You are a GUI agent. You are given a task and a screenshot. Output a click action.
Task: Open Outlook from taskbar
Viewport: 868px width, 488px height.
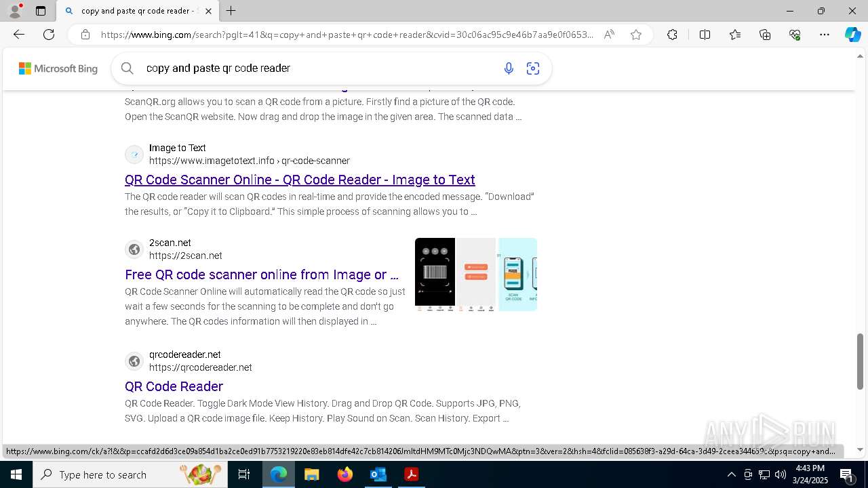pos(378,474)
